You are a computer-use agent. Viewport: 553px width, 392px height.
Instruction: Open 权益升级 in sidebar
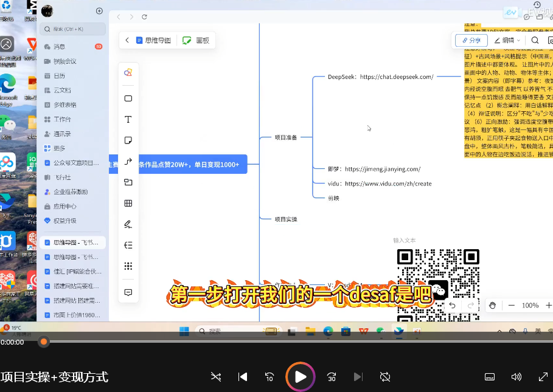[73, 221]
